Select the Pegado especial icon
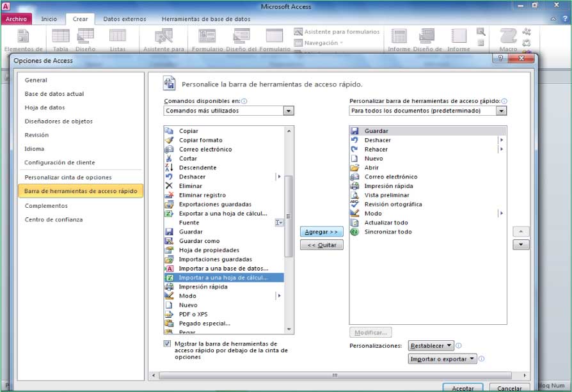The width and height of the screenshot is (572, 392). click(x=169, y=323)
